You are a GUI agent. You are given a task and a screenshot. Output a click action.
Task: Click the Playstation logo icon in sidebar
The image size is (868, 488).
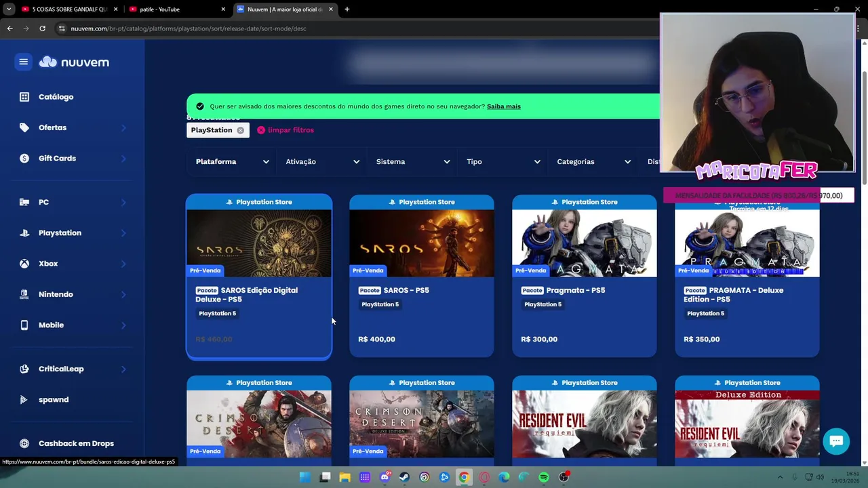24,232
